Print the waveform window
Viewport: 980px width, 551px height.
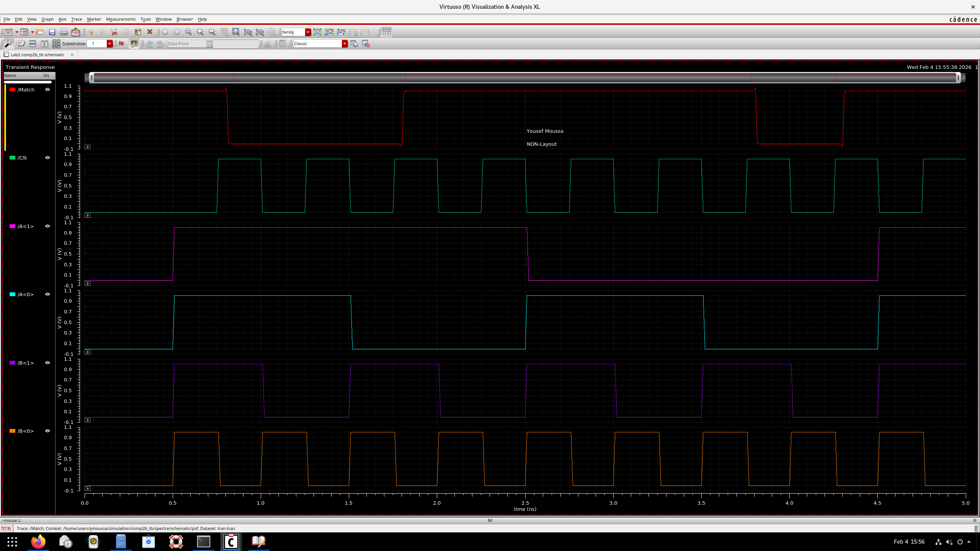click(x=64, y=32)
